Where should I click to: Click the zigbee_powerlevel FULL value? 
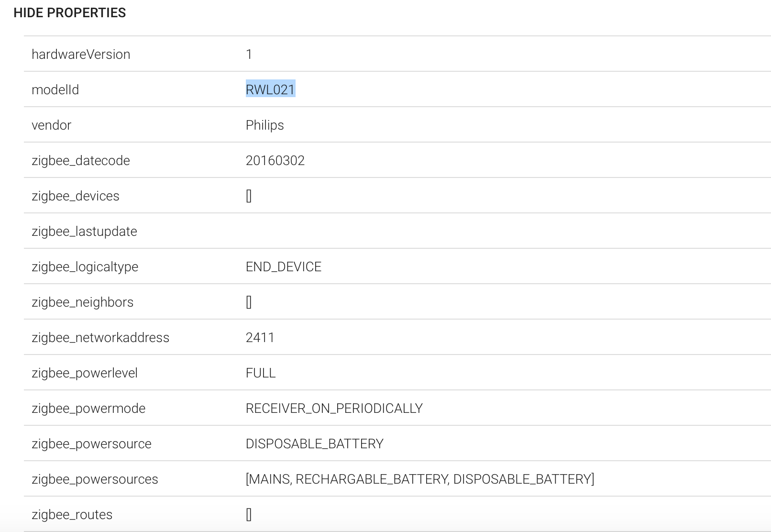point(261,373)
